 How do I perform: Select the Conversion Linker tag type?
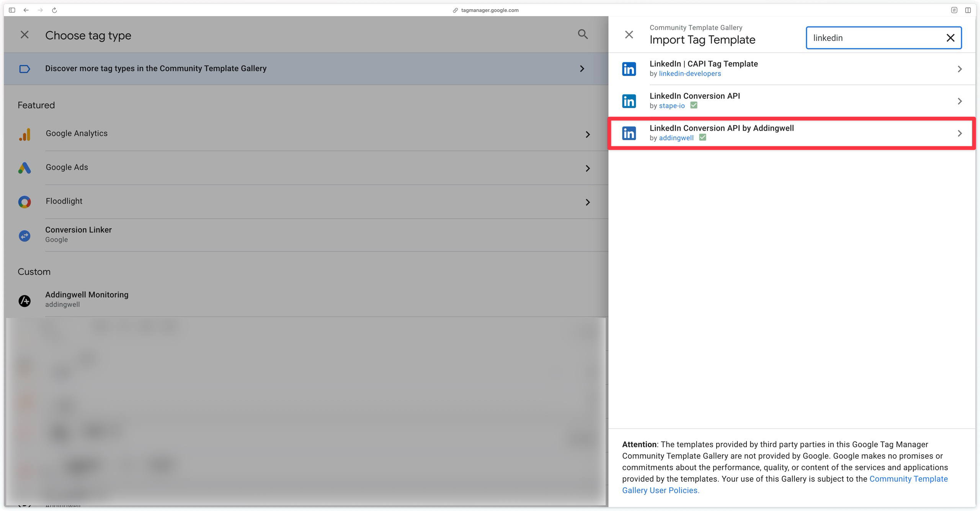pyautogui.click(x=306, y=235)
